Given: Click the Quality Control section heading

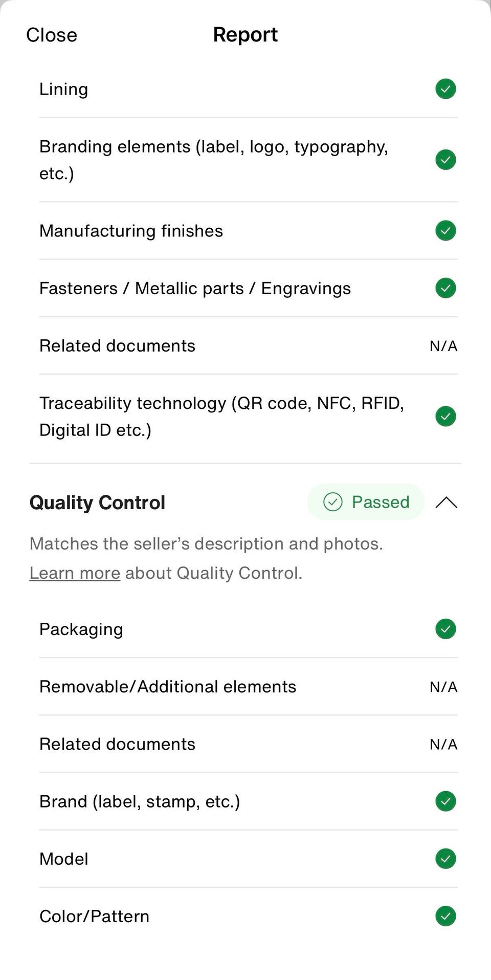Looking at the screenshot, I should click(x=97, y=503).
